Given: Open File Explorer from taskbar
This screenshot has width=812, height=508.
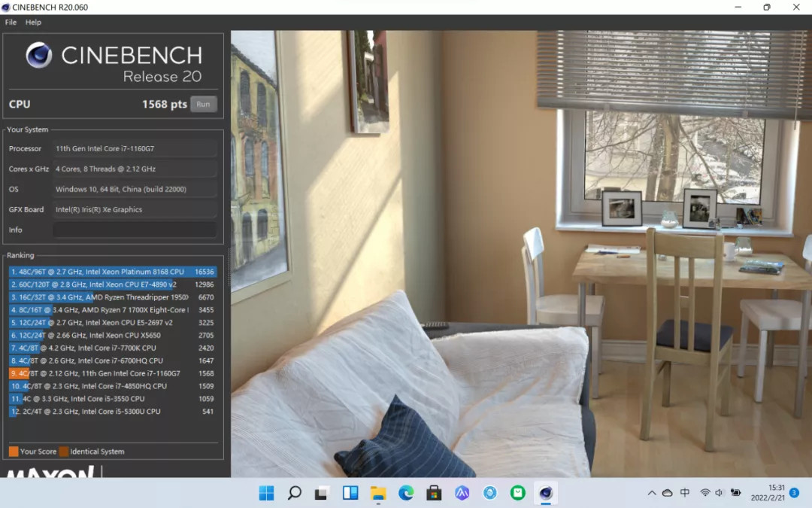Looking at the screenshot, I should tap(378, 493).
